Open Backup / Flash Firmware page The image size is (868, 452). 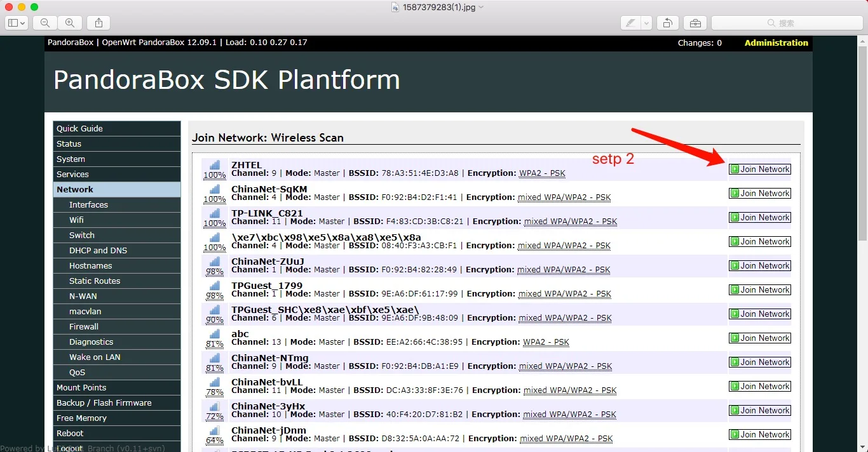[117, 402]
